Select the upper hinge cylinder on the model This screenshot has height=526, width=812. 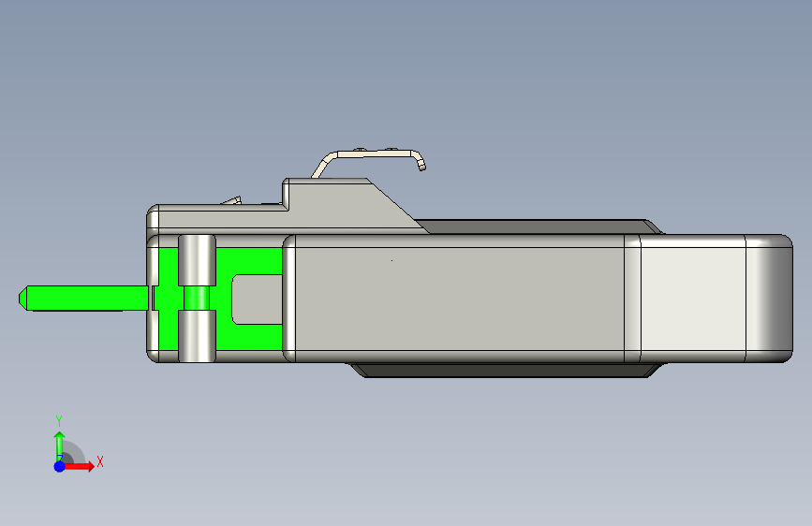(x=197, y=260)
